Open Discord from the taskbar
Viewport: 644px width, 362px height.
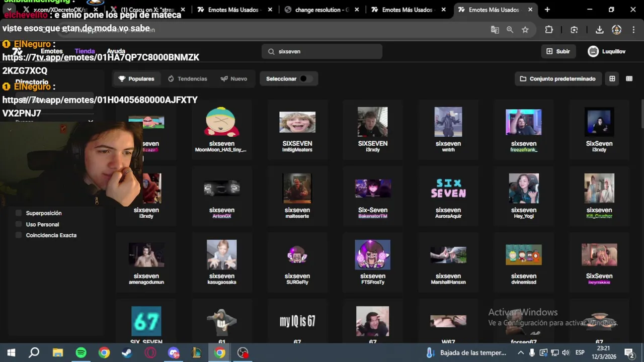click(x=174, y=353)
